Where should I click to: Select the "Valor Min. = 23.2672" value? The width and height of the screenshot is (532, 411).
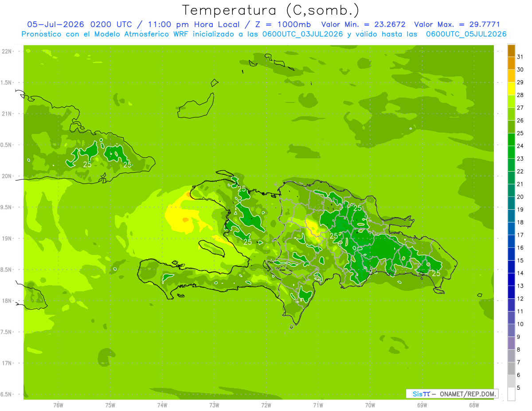pyautogui.click(x=363, y=24)
